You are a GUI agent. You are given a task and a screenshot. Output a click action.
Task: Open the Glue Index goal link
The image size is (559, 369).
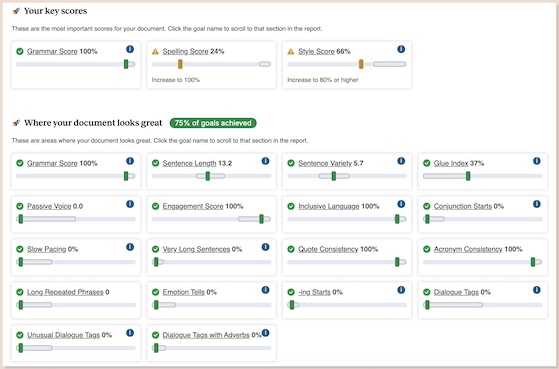click(x=451, y=164)
